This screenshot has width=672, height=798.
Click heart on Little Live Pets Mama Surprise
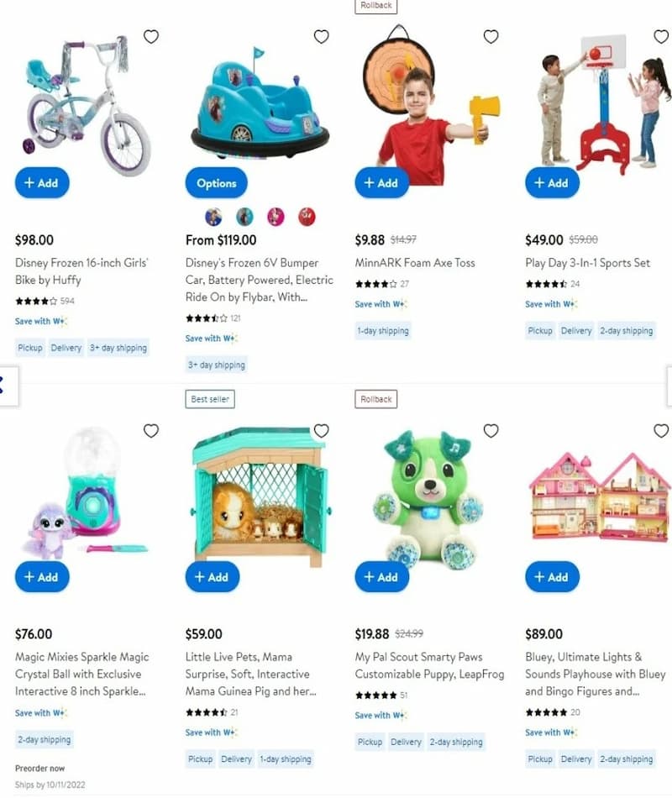(x=321, y=431)
